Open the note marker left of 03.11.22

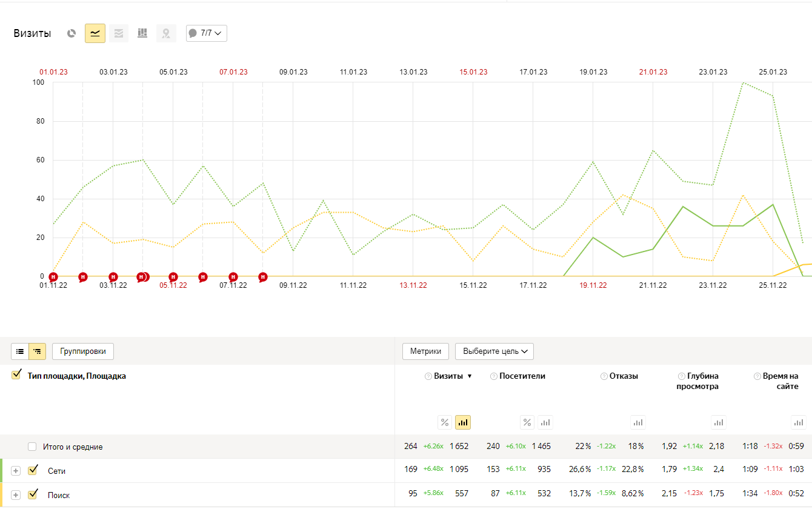click(x=83, y=278)
